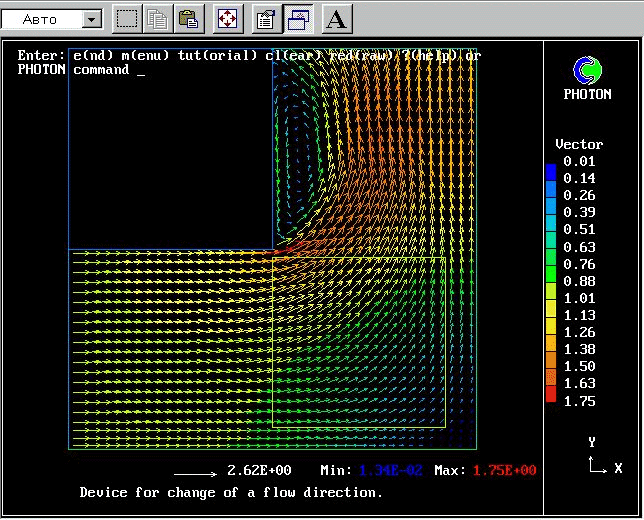Click legend value '0.63'
Screen dimensions: 644x520
579,247
